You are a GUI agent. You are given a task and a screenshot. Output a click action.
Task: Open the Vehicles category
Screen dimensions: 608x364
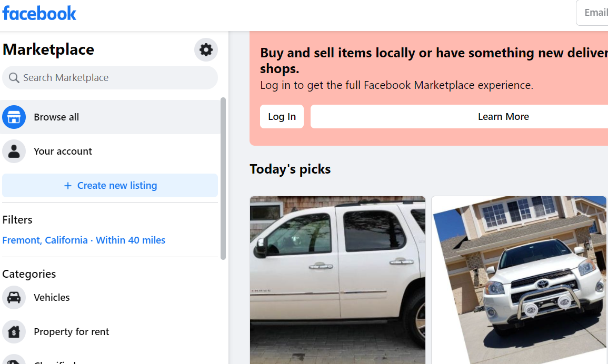tap(52, 298)
